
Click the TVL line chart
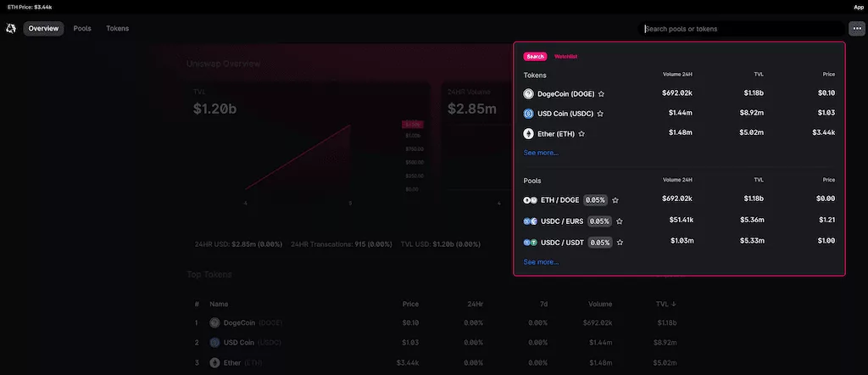298,157
